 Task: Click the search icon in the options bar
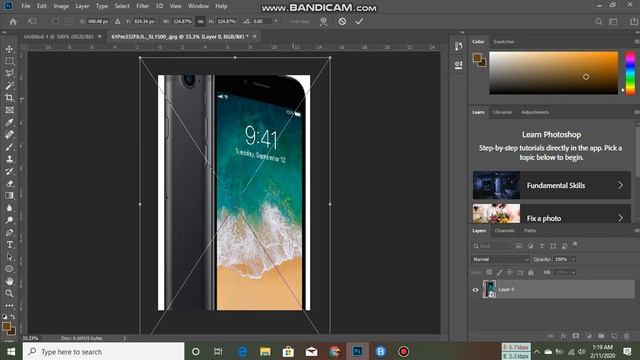click(598, 22)
